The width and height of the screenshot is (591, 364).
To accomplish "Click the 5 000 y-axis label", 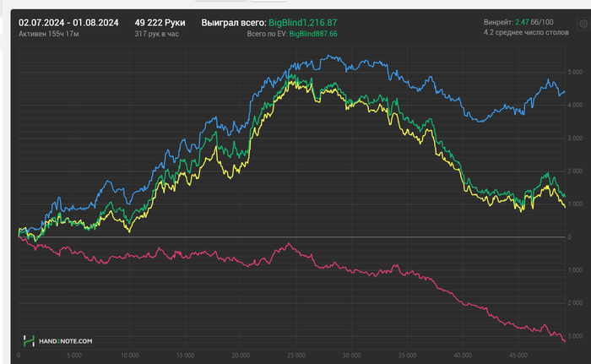I will coord(575,72).
